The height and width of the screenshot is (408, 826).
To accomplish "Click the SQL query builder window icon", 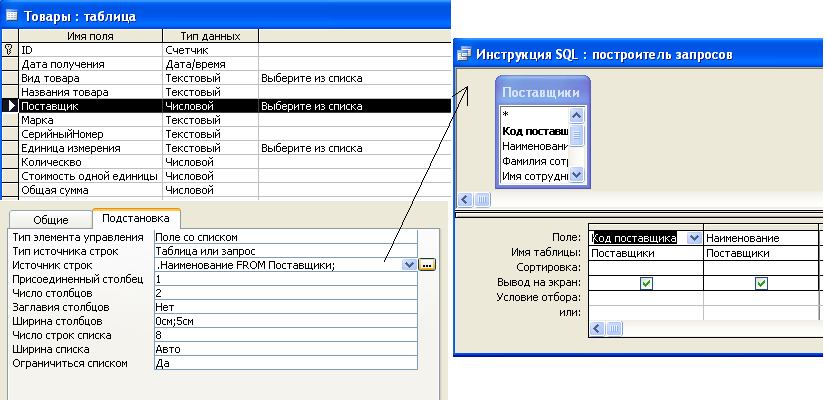I will pos(464,54).
